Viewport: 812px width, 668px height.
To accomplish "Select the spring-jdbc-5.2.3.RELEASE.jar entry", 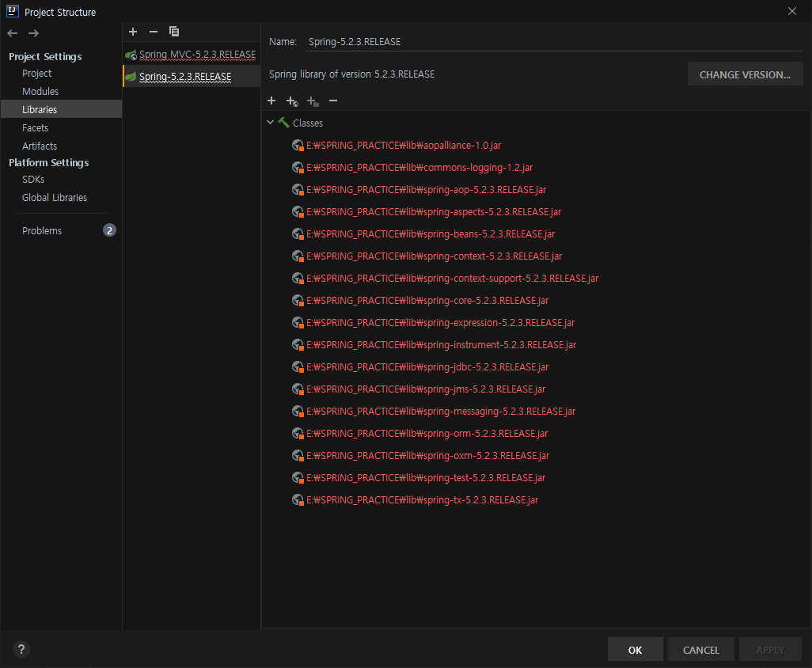I will tap(427, 367).
